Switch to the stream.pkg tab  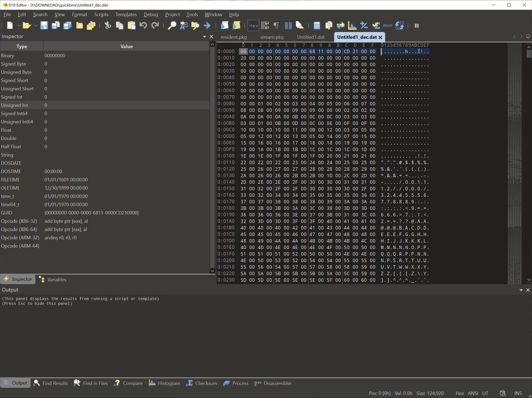(x=272, y=37)
